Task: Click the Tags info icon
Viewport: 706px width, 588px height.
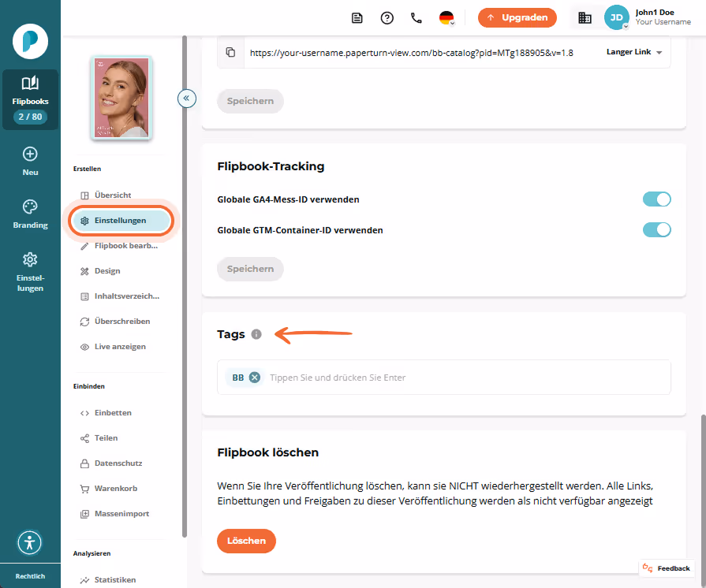Action: pyautogui.click(x=256, y=334)
